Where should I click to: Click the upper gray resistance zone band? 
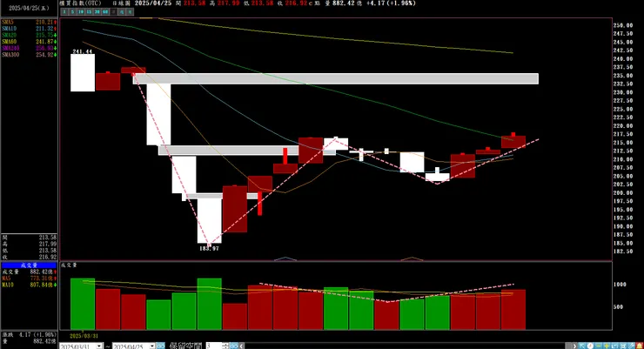tap(336, 79)
